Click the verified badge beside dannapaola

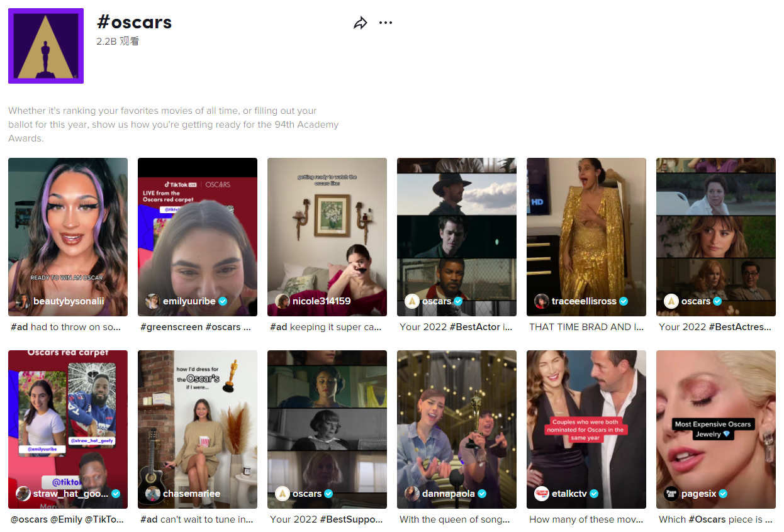482,494
